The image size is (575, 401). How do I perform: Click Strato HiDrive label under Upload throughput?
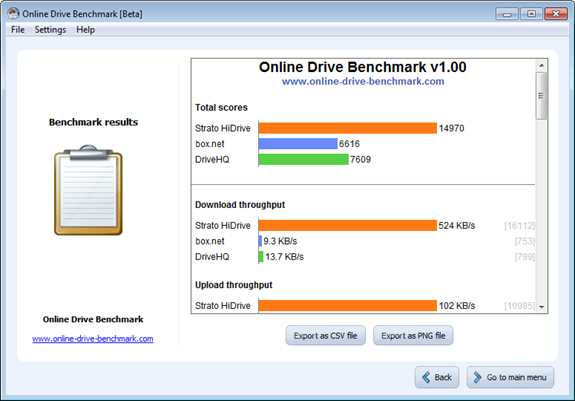(x=223, y=306)
